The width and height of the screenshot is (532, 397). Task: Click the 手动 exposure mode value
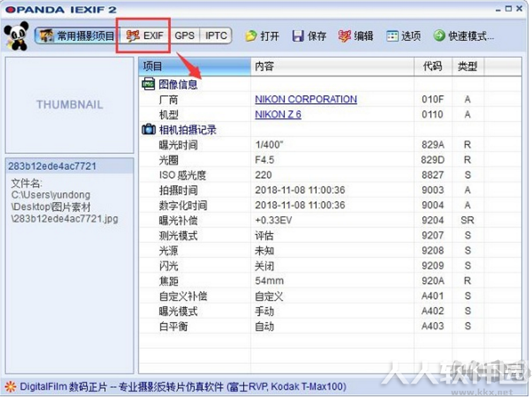[264, 311]
